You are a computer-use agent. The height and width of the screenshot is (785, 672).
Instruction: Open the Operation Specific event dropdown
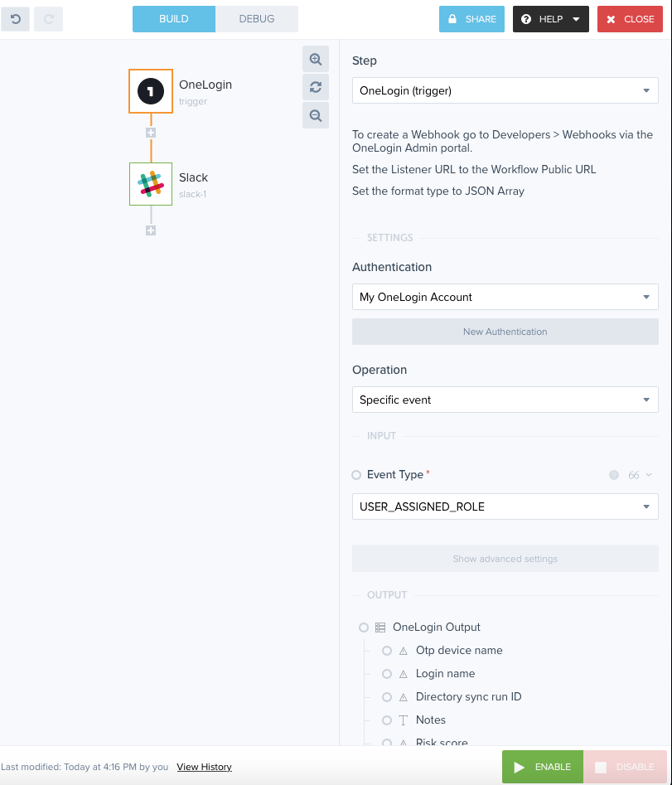(505, 400)
